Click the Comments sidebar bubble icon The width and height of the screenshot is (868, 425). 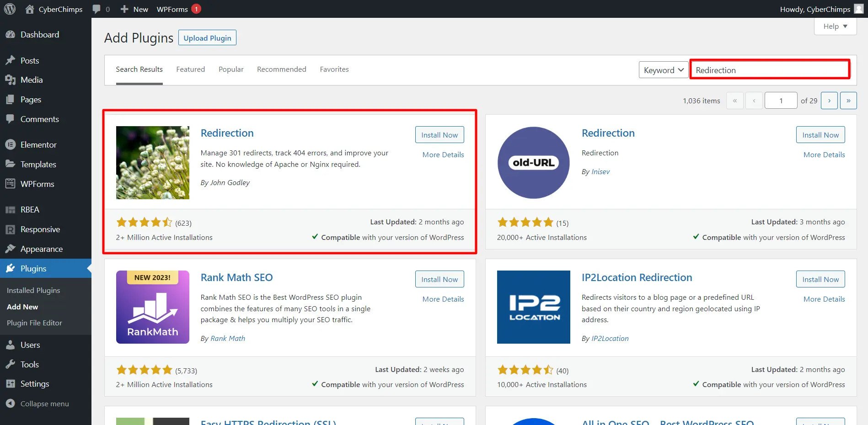10,119
